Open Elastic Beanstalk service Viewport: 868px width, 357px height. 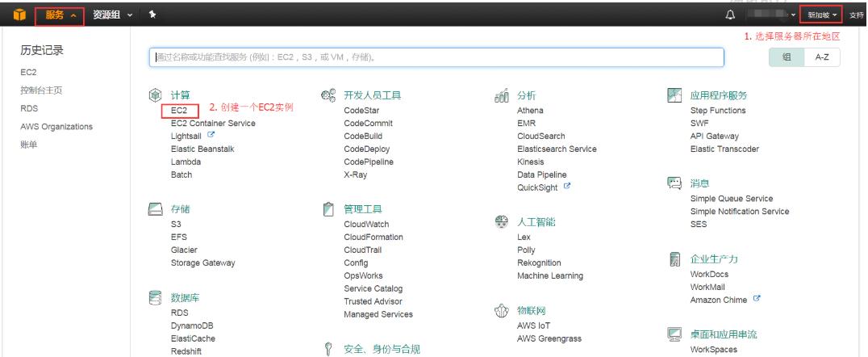(202, 149)
